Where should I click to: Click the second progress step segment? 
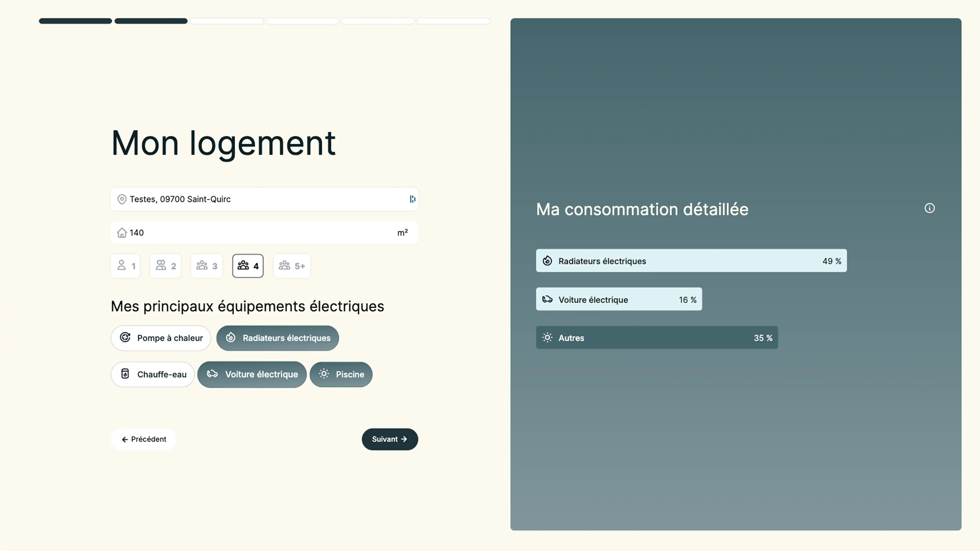pos(151,21)
